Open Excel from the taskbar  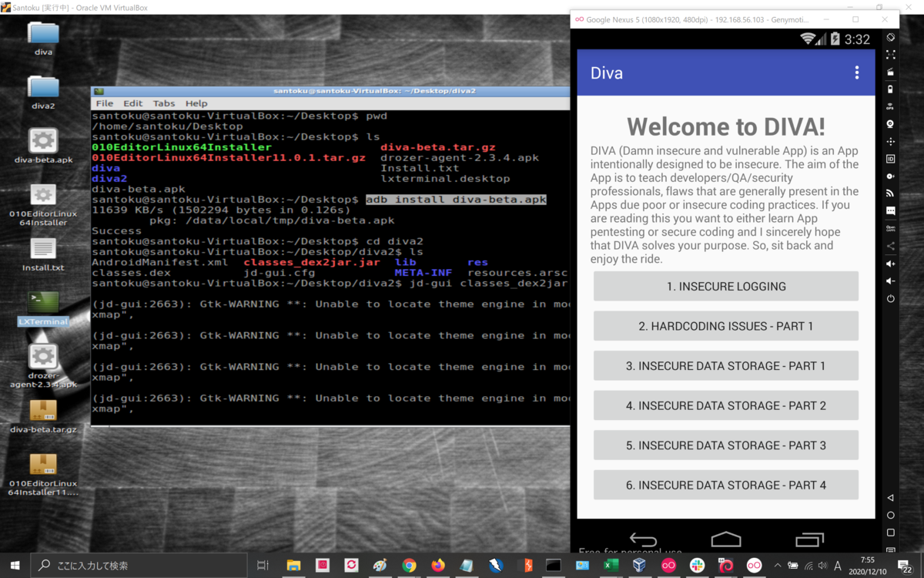(x=611, y=565)
